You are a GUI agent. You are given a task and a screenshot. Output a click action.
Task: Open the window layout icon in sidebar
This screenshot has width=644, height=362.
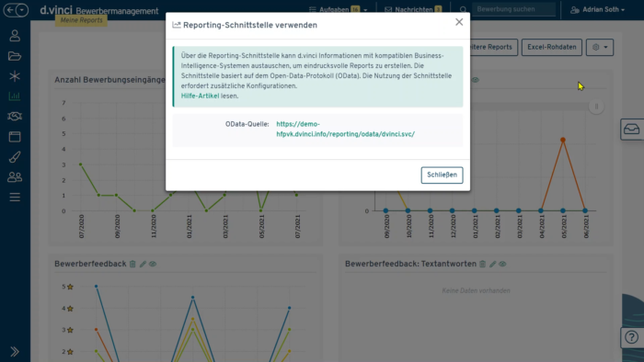pos(15,137)
